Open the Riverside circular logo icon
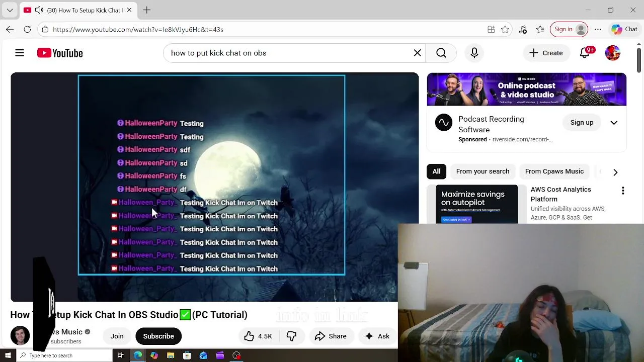The image size is (644, 362). tap(443, 122)
